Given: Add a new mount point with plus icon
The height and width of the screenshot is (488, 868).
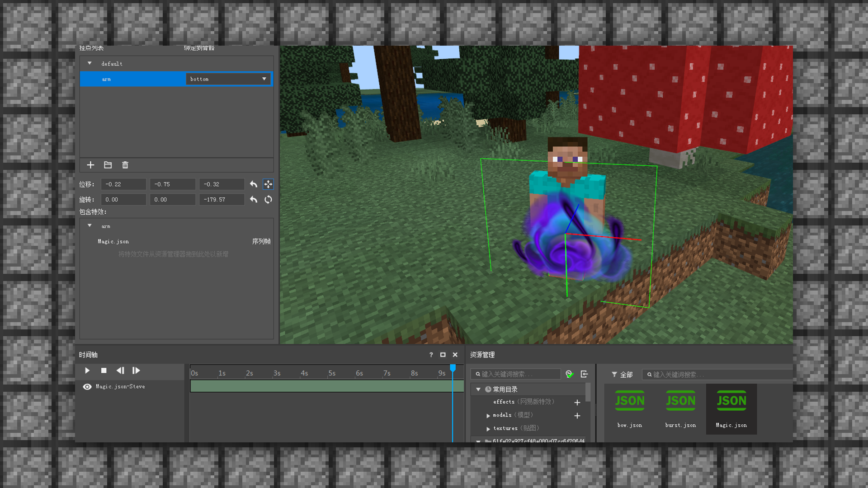Looking at the screenshot, I should tap(90, 165).
